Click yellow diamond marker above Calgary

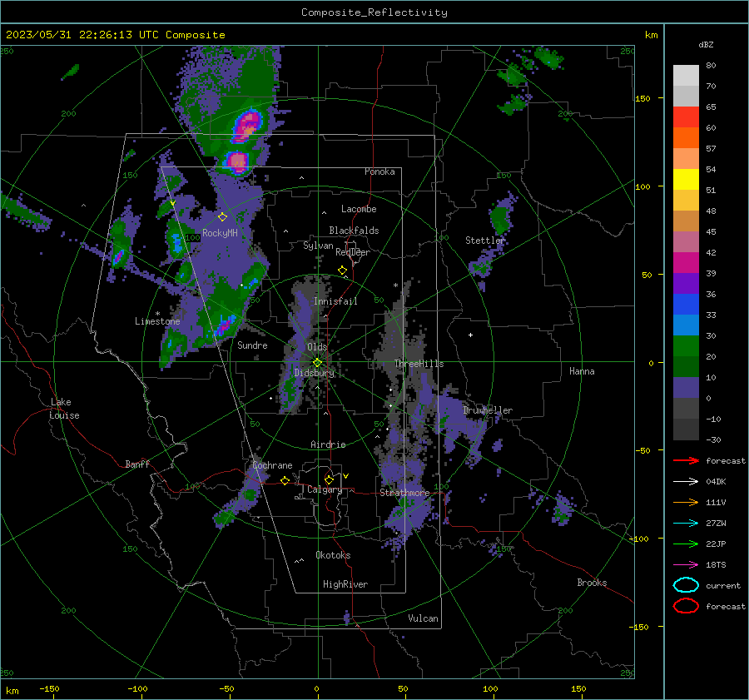coord(329,479)
